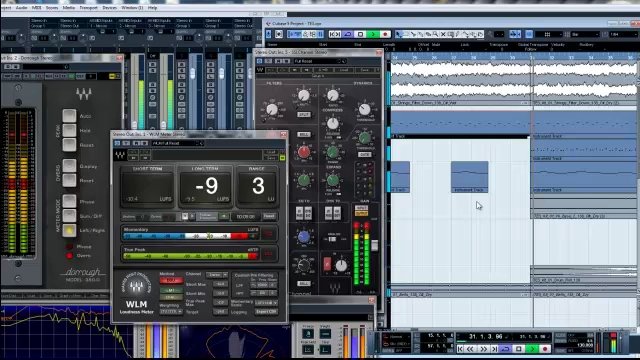Toggle the Cycle loop button in the transport panel
640x360 pixels.
point(505,349)
